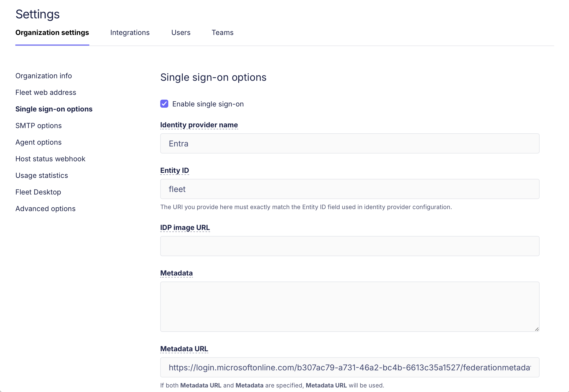Open the Teams tab
Screen dimensions: 569x392
[222, 33]
